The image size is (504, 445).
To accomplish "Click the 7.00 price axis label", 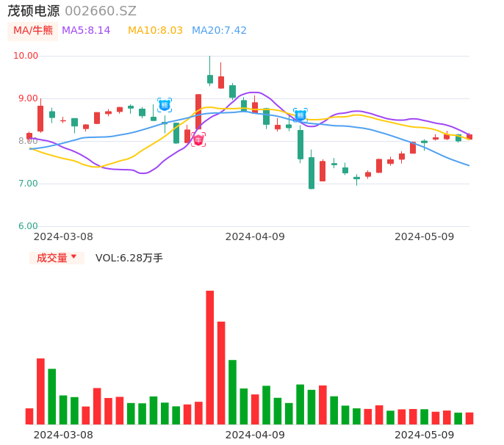I will [x=28, y=184].
